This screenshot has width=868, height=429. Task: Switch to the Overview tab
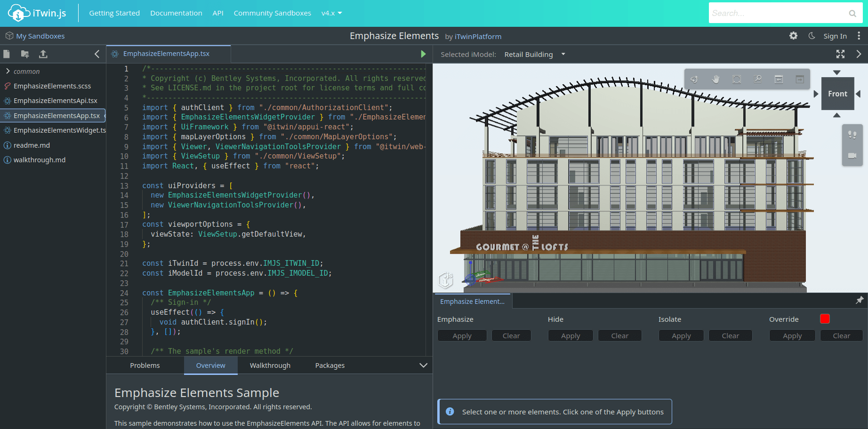tap(211, 365)
